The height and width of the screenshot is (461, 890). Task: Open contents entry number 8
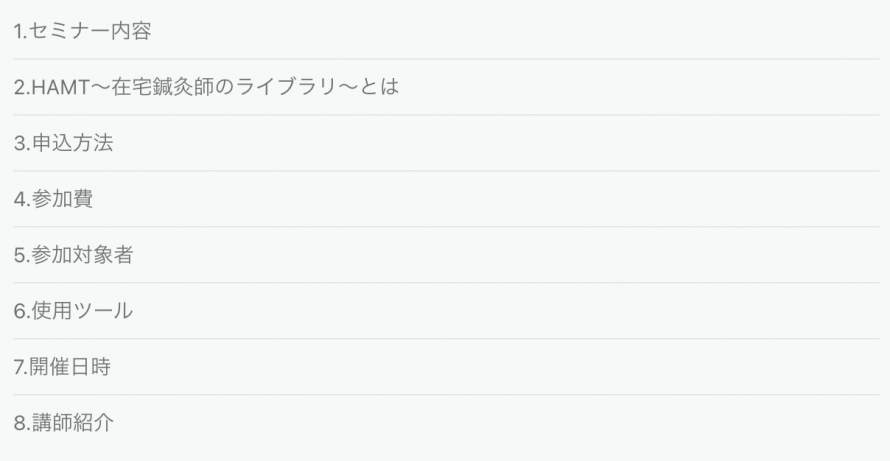pyautogui.click(x=63, y=423)
